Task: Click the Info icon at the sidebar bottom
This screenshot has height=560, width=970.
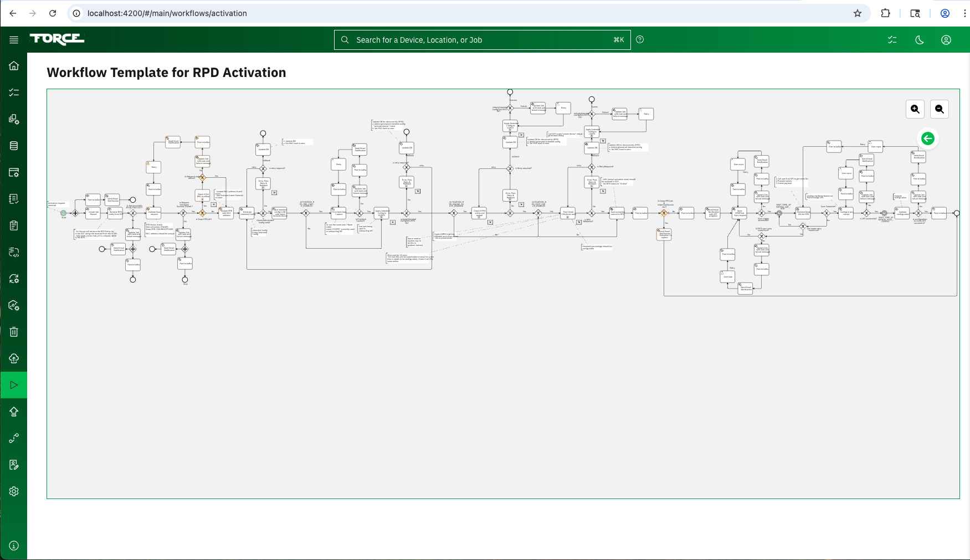Action: [14, 545]
